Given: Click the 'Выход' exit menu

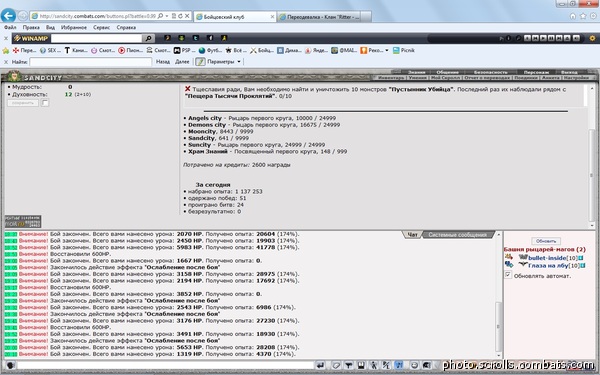Looking at the screenshot, I should (x=569, y=72).
